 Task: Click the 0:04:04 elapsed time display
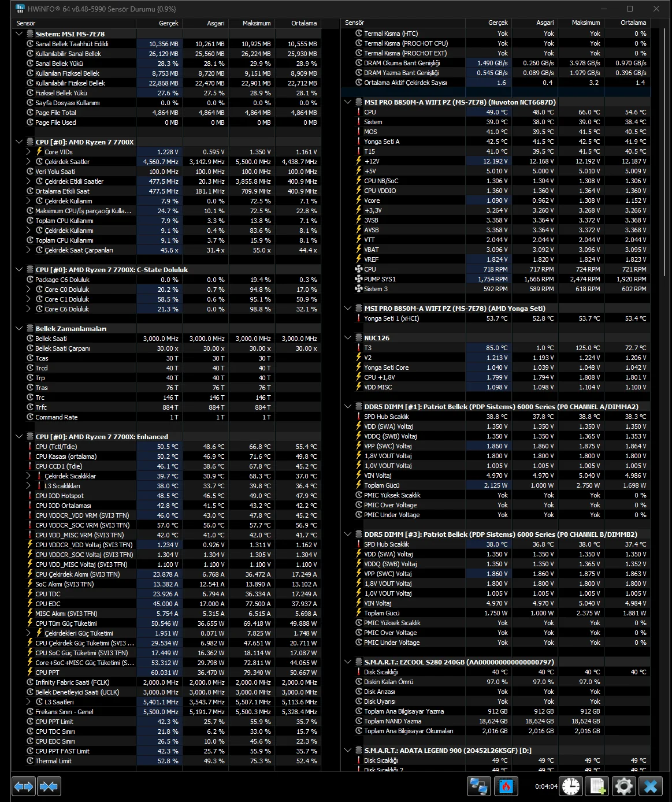coord(546,786)
